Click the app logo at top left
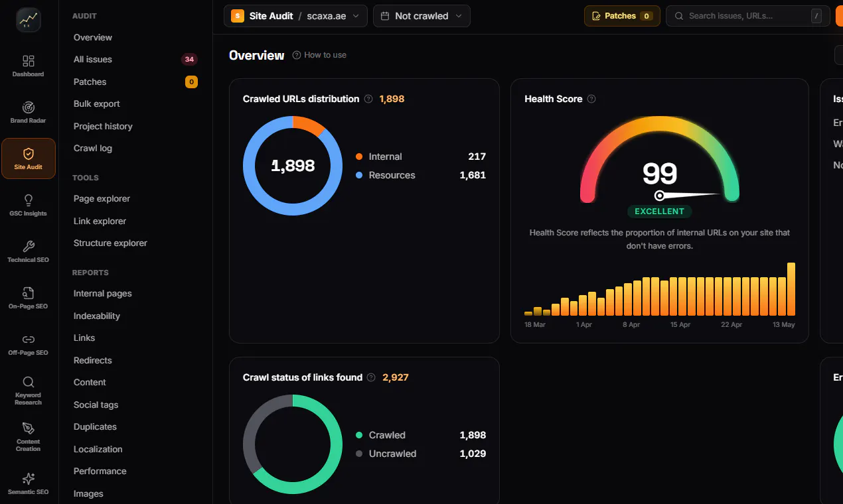This screenshot has height=504, width=843. (29, 20)
